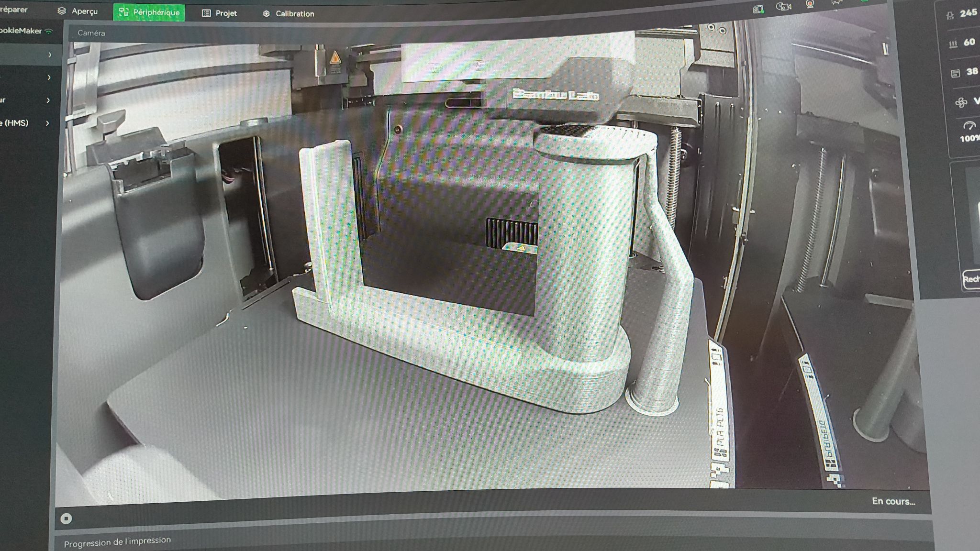The image size is (980, 551).
Task: Expand the first sidebar entry chevron
Action: [50, 55]
